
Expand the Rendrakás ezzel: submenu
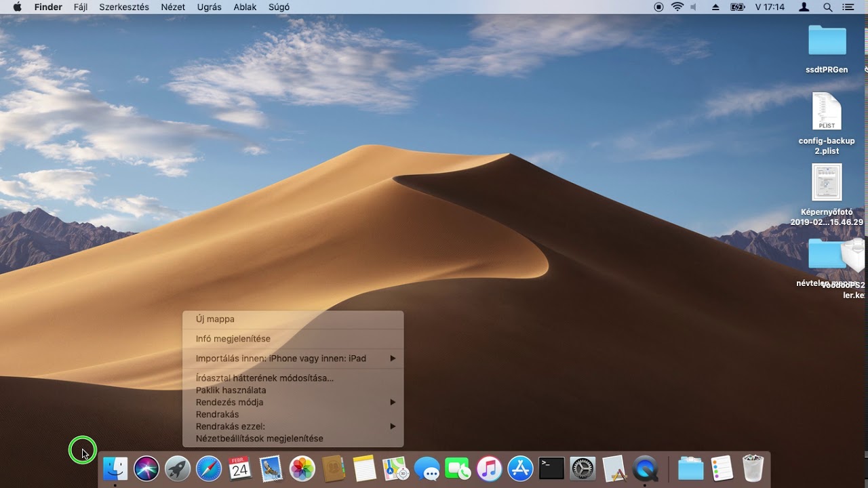293,427
